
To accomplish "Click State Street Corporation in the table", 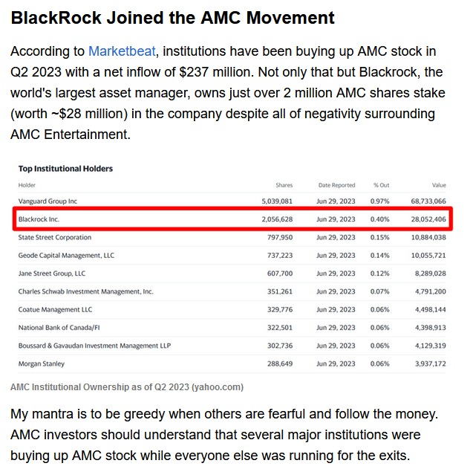I will pyautogui.click(x=54, y=238).
